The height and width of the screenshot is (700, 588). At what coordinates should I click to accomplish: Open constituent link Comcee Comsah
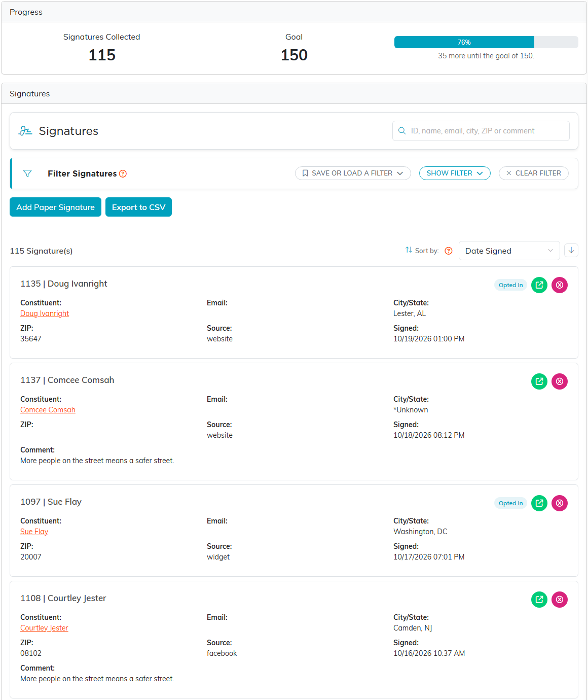48,410
